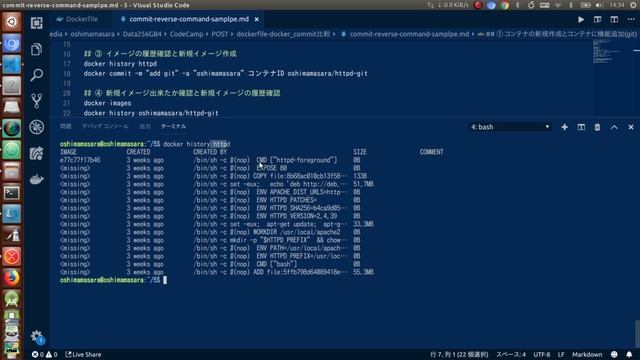Image resolution: width=640 pixels, height=360 pixels.
Task: Open the Search view magnifier icon
Action: tap(36, 75)
